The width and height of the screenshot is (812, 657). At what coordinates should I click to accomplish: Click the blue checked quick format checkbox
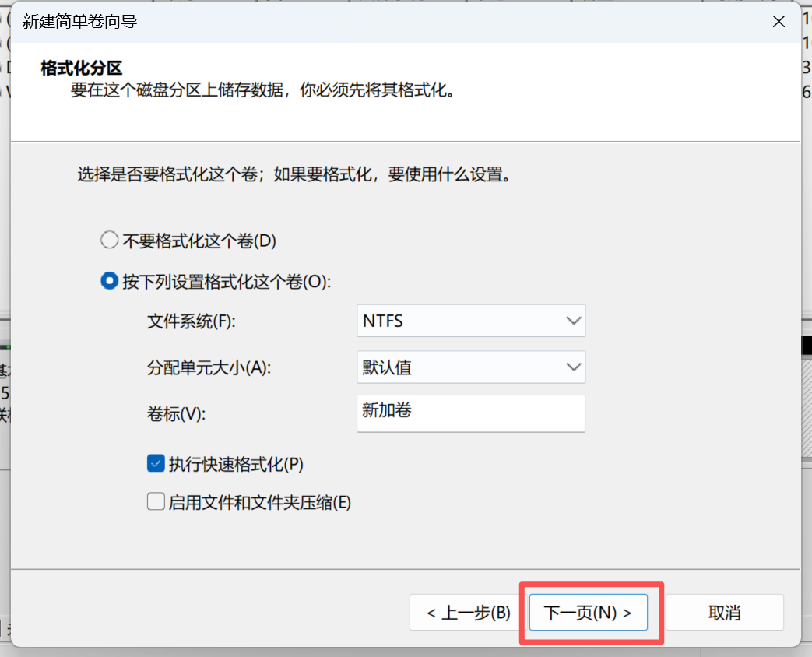pyautogui.click(x=156, y=462)
